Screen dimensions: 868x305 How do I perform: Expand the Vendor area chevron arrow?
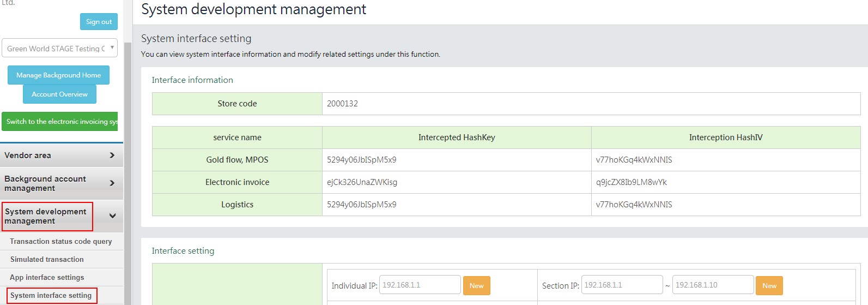point(112,156)
